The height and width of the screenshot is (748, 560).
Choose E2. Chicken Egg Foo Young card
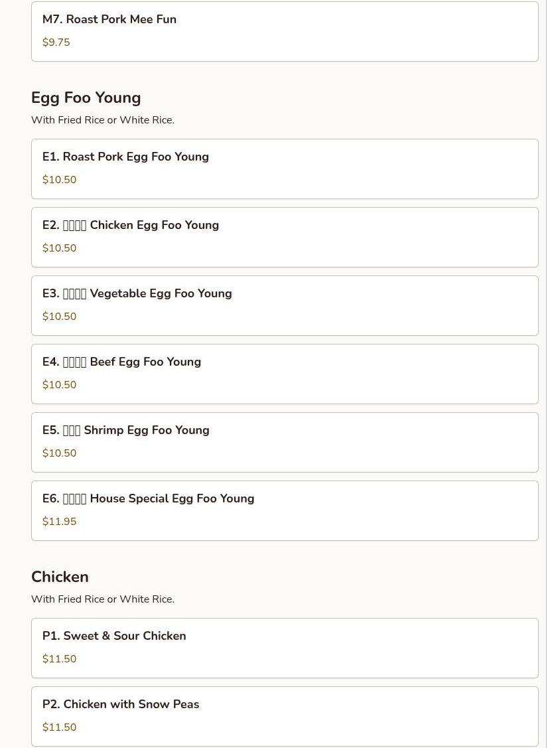coord(284,237)
